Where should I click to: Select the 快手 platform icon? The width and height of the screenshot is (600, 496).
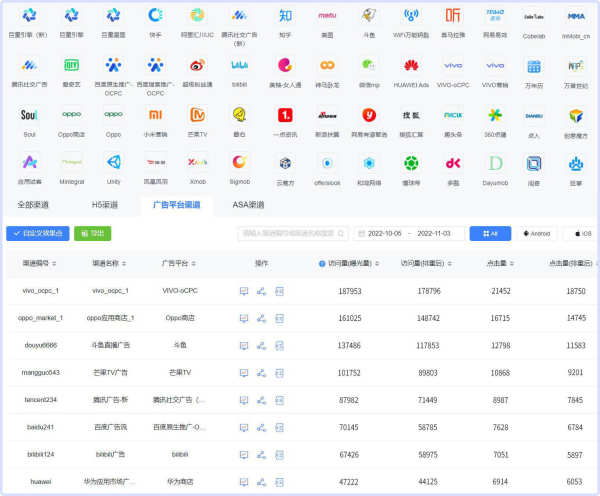coord(155,17)
